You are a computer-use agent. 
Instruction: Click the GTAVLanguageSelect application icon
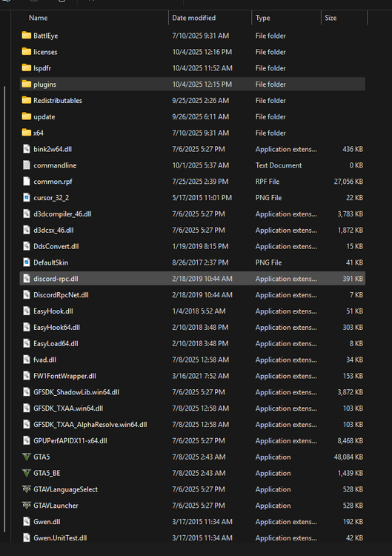27,489
